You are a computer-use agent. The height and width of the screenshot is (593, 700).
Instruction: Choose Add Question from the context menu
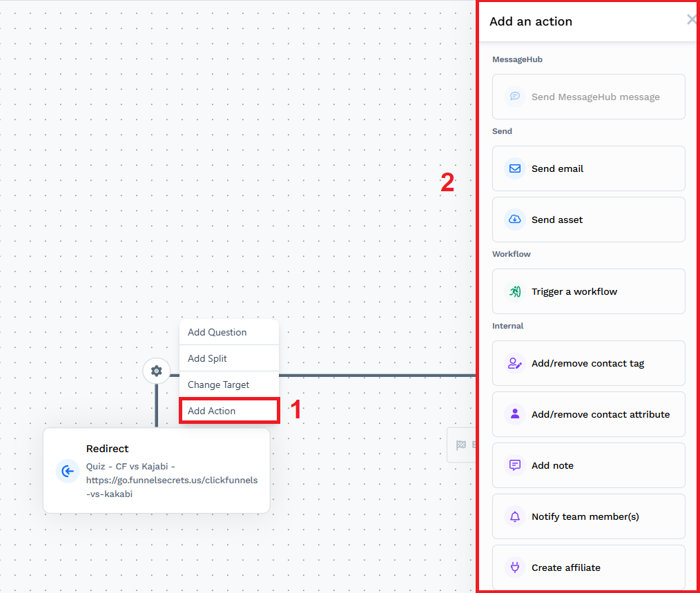(x=229, y=332)
